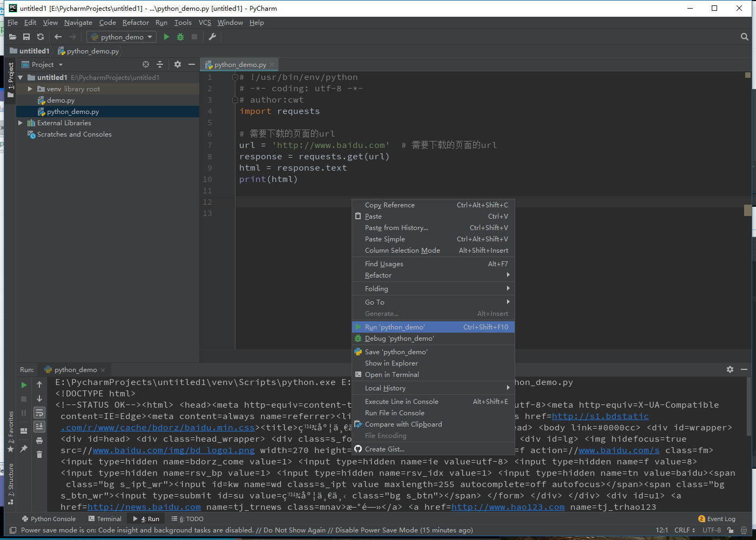Click the Stop toolbar icon
Screen dimensions: 756x540
pyautogui.click(x=194, y=37)
